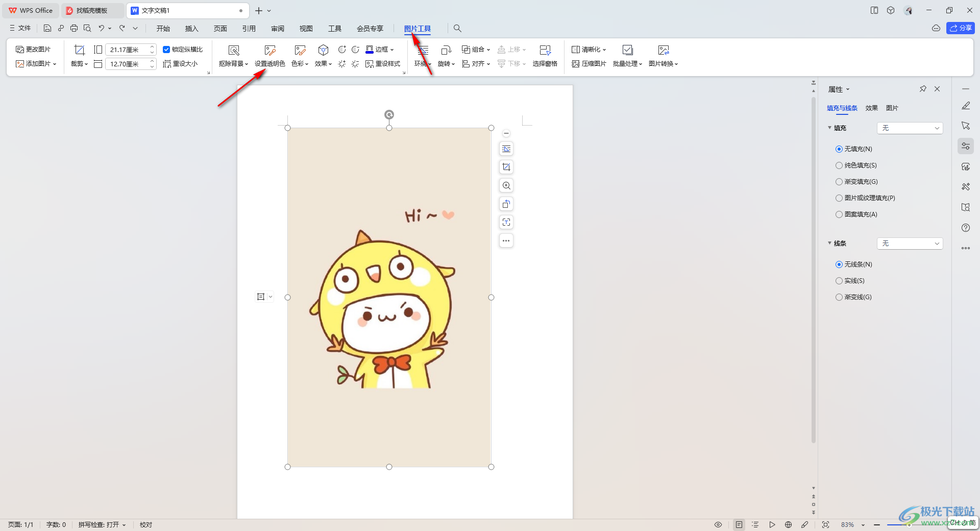Screen dimensions: 980x531
Task: Click the print icon in quick access bar
Action: 74,28
